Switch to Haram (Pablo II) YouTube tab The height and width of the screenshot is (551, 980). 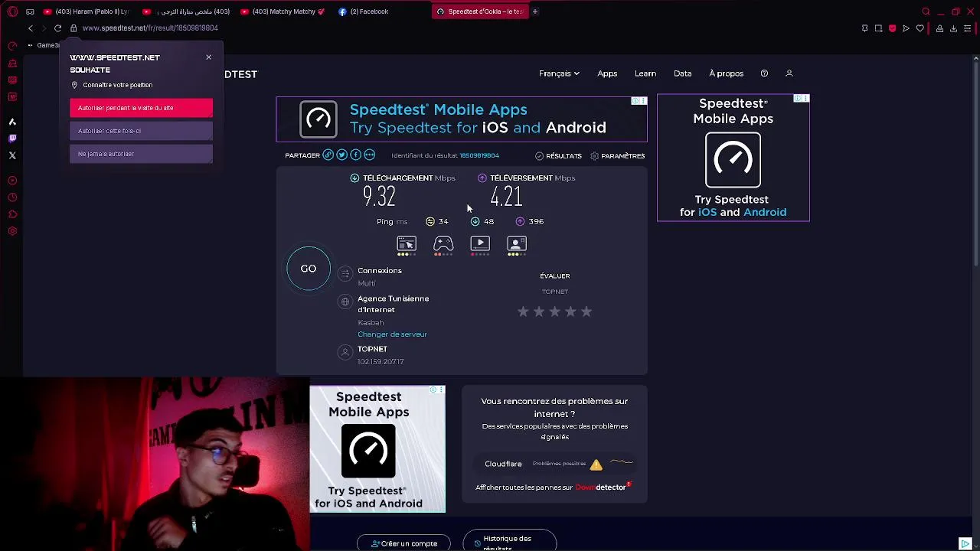coord(87,11)
